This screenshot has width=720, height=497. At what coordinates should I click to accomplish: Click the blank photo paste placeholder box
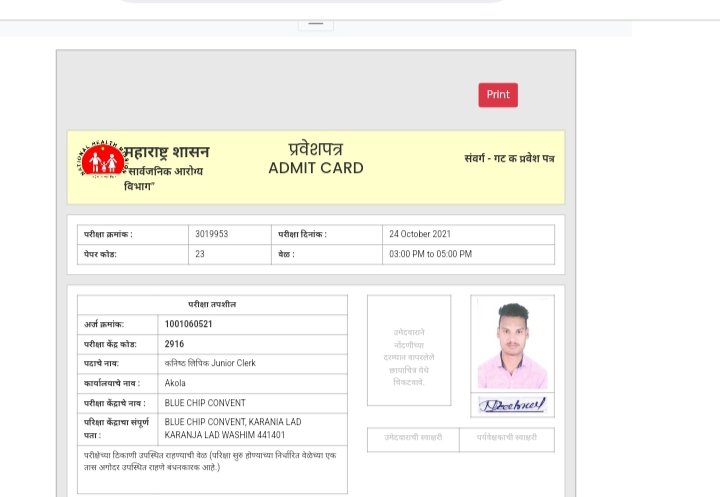tap(409, 350)
